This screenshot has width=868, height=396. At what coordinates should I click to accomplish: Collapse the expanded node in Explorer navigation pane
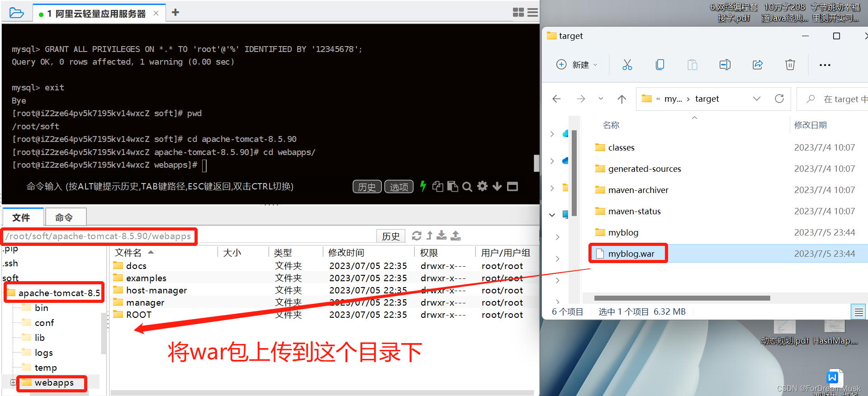point(552,215)
